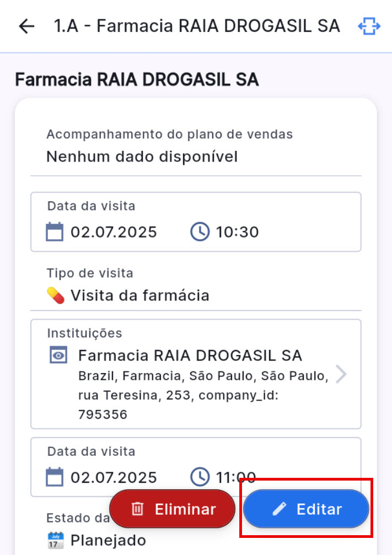Click the clock icon next to 11:00

coord(200,477)
